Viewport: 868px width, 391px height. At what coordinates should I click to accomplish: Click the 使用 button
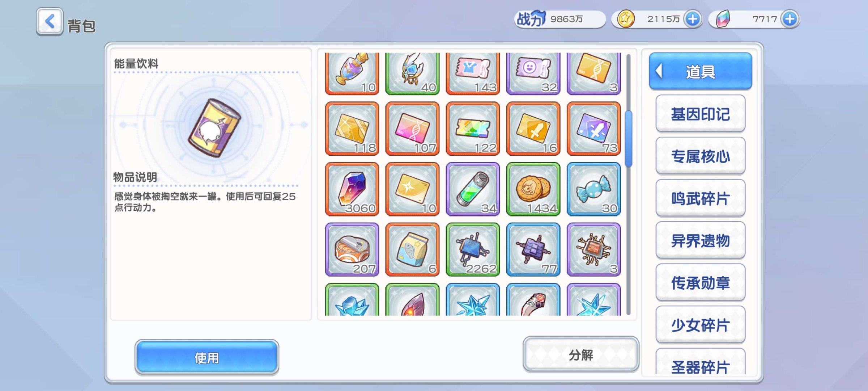(x=207, y=357)
